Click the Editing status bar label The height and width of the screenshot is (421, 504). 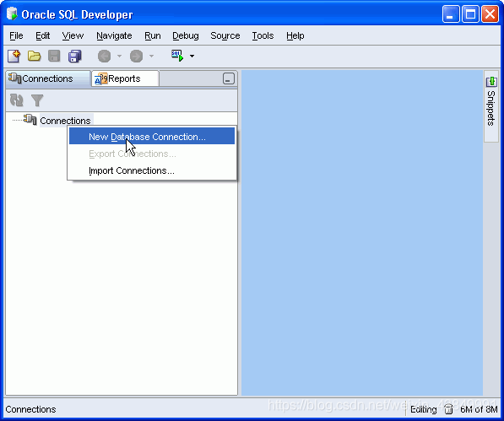tap(423, 409)
